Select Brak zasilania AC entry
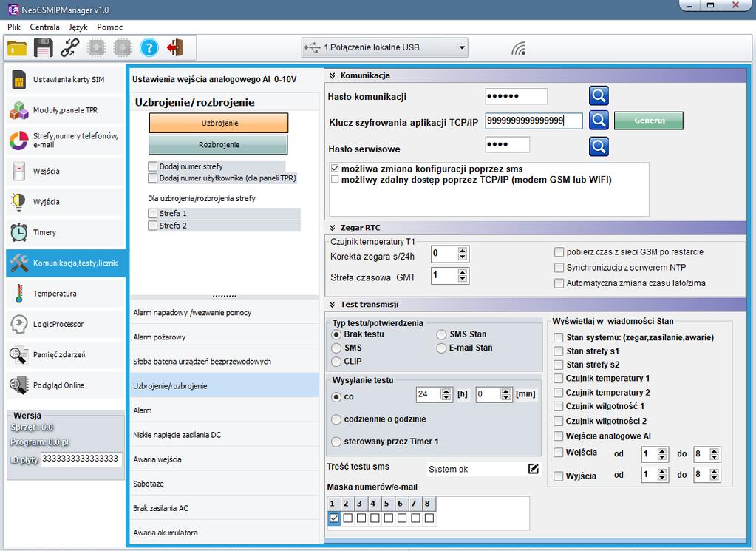756x551 pixels. [x=225, y=508]
